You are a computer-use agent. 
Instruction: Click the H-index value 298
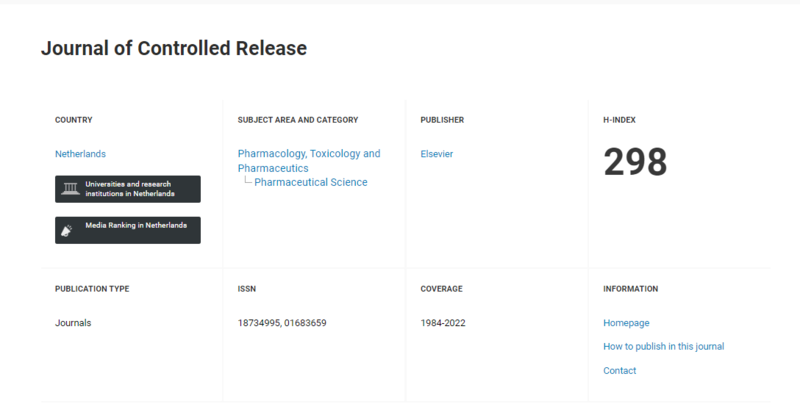click(x=635, y=163)
